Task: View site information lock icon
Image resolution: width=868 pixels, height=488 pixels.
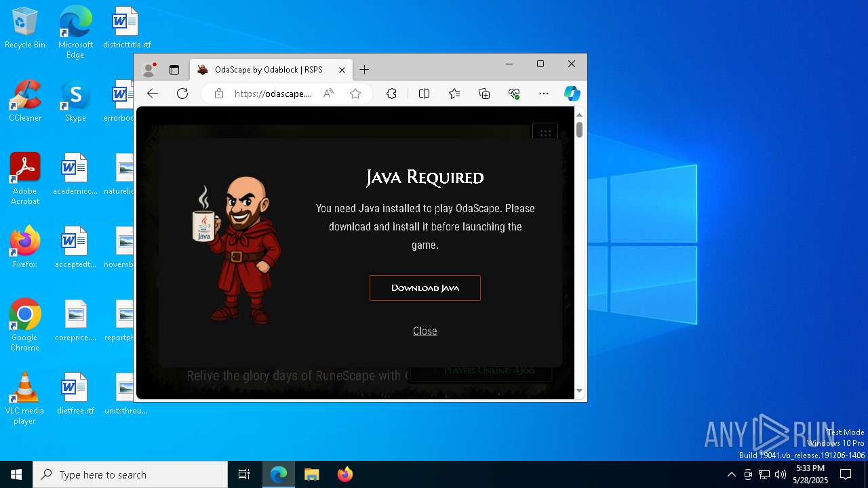Action: pos(218,94)
